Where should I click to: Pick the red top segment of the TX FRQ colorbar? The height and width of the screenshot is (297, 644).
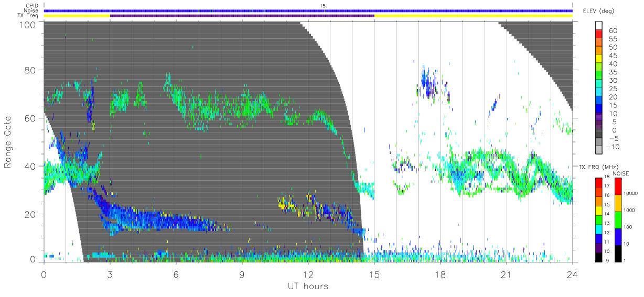pos(599,182)
